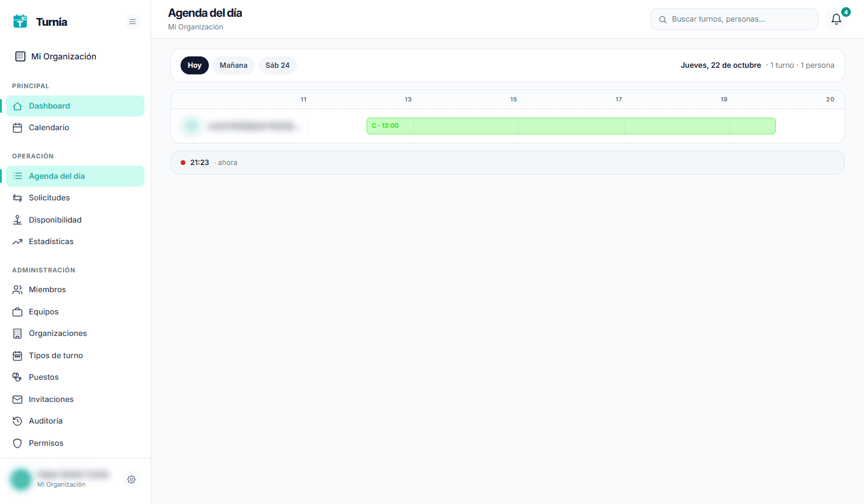Screen dimensions: 864x504
Task: Click the Organizaciones building icon
Action: coord(17,334)
